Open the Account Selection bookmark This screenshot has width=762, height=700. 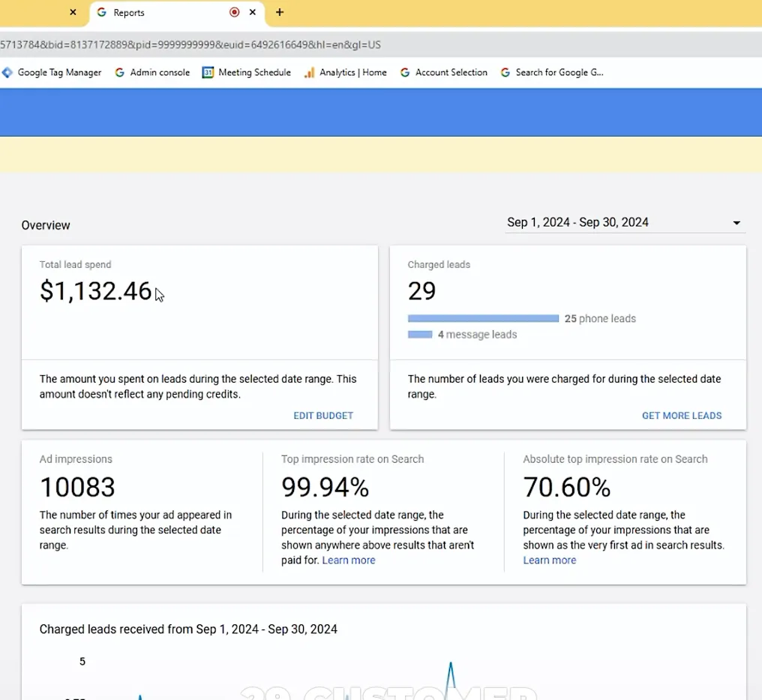click(444, 73)
